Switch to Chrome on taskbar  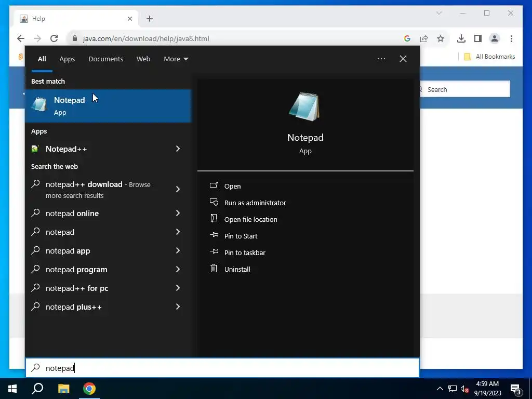pos(89,389)
